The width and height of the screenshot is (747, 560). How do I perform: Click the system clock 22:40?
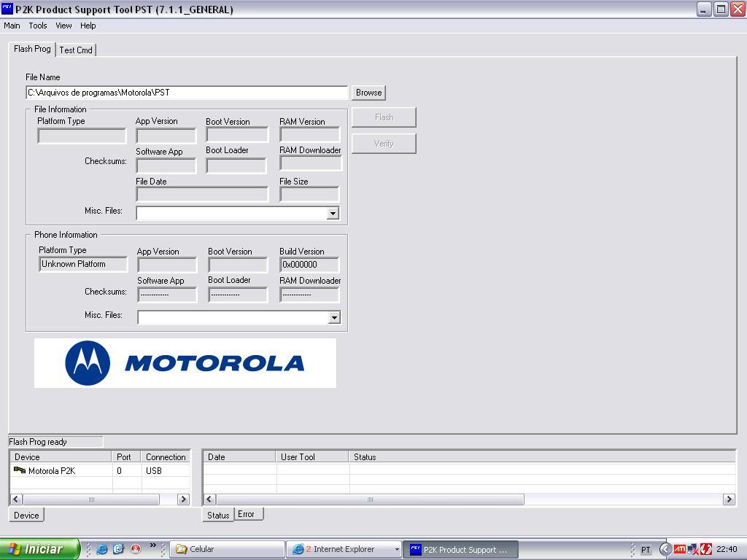[x=727, y=550]
